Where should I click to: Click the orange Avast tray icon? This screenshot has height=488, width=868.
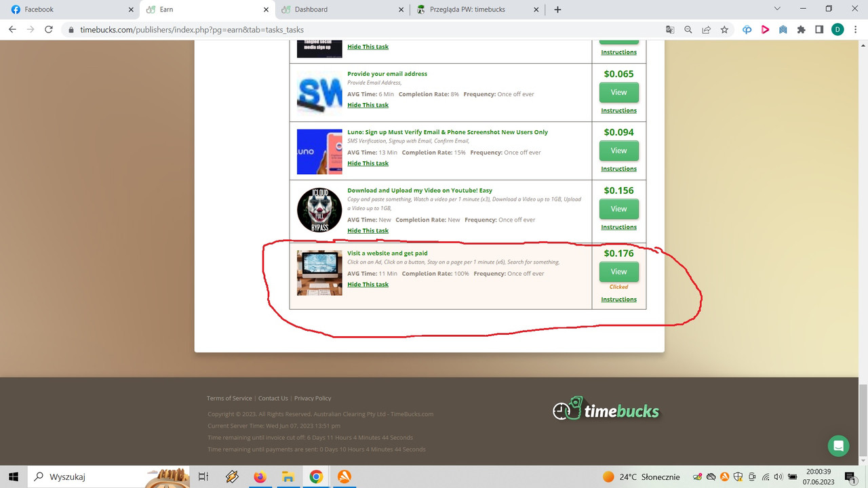tap(724, 476)
